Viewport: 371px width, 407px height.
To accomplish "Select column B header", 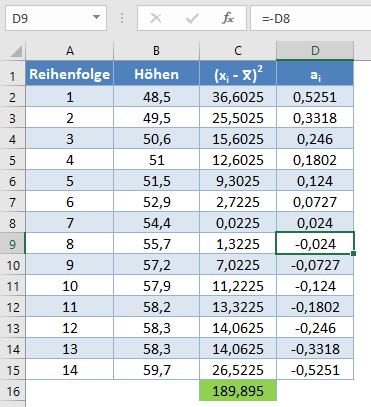I will tap(156, 51).
